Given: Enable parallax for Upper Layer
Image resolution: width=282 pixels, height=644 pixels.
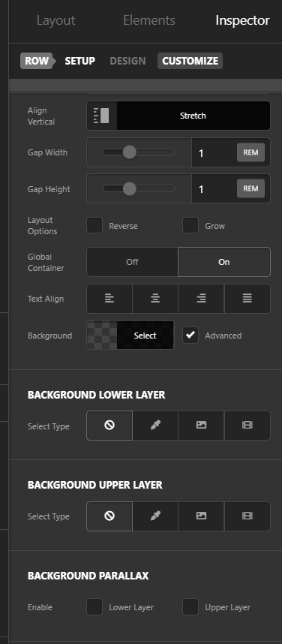Looking at the screenshot, I should [x=190, y=607].
